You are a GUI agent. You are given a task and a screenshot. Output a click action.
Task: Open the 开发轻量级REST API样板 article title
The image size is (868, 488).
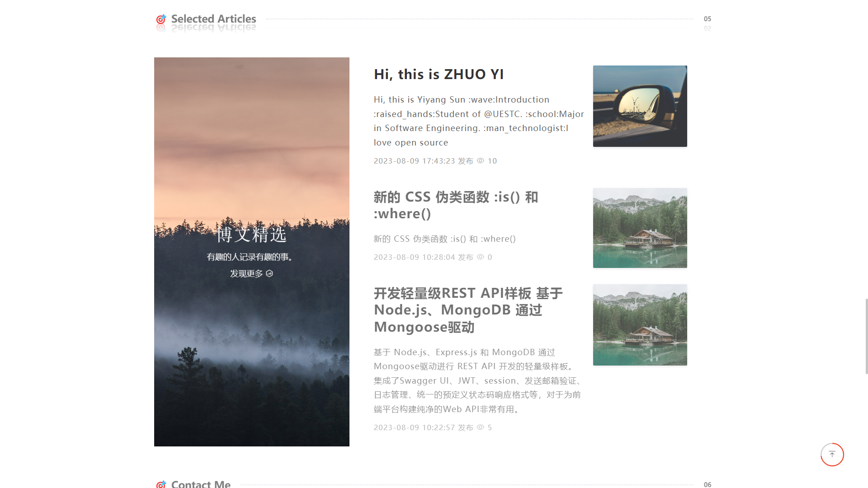(x=468, y=310)
